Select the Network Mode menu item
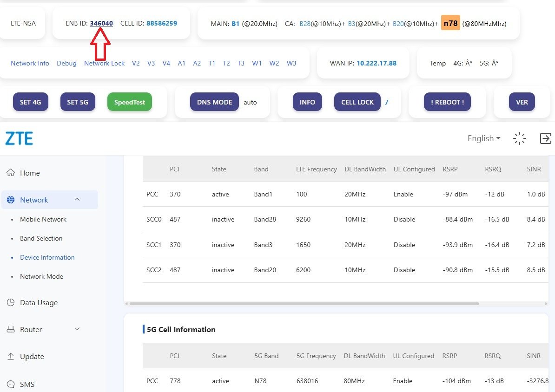 tap(41, 276)
